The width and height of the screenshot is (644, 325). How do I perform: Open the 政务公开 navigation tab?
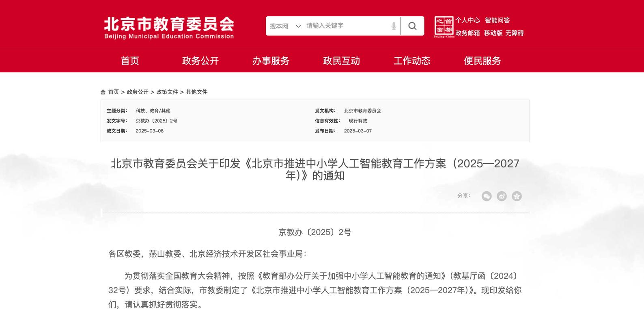click(200, 61)
